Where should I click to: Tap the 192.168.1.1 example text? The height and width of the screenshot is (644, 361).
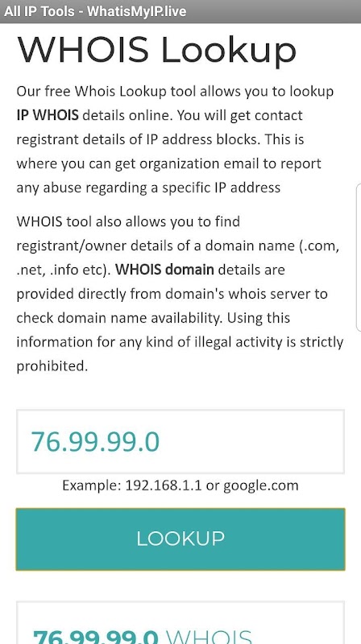[x=164, y=485]
